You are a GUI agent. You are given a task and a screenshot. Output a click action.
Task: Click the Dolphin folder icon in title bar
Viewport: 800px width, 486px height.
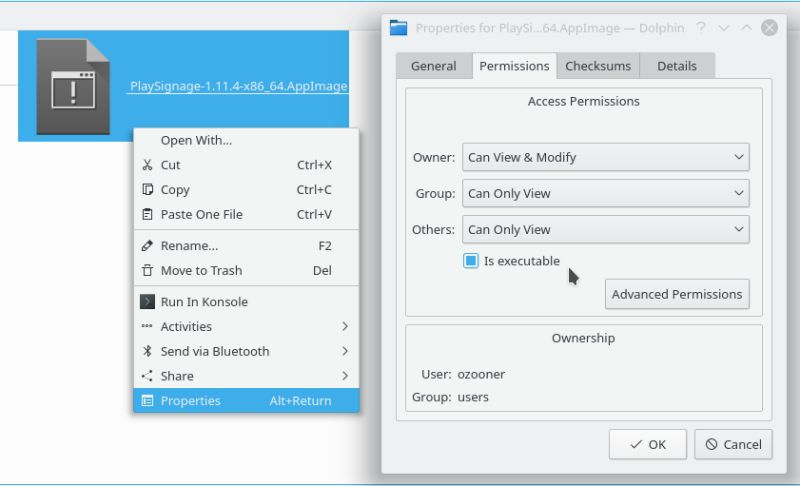398,28
